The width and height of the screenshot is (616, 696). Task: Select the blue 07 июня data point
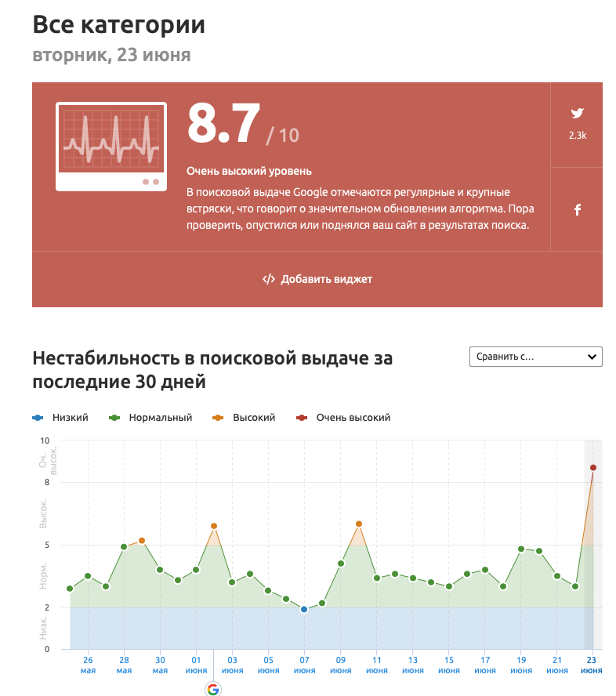(x=304, y=610)
